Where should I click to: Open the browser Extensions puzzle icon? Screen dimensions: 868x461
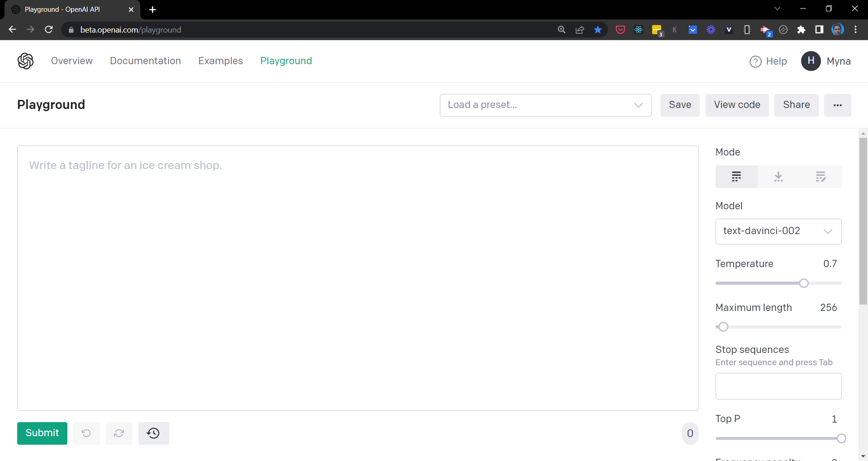(801, 30)
